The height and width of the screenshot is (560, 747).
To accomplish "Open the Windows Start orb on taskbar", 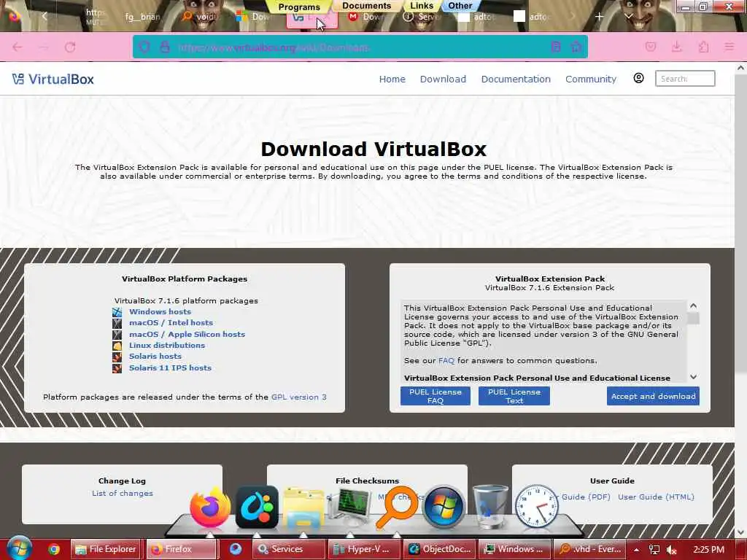I will click(19, 548).
